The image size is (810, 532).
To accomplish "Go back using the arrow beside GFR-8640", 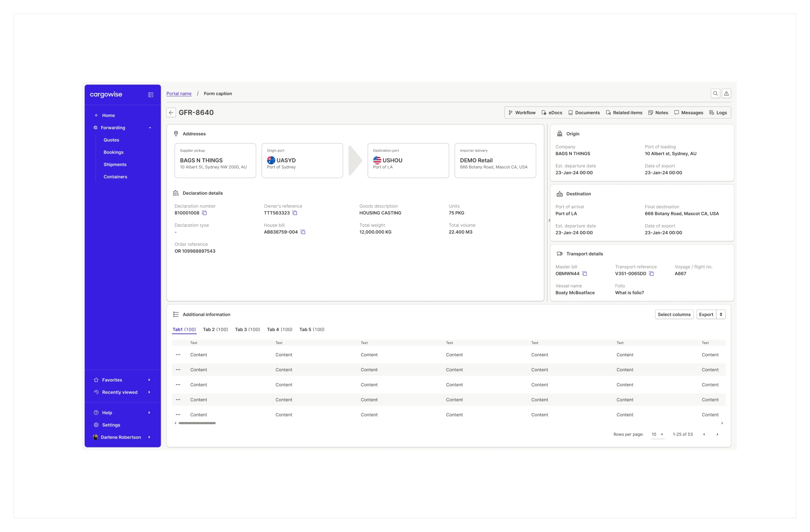I will pyautogui.click(x=171, y=113).
